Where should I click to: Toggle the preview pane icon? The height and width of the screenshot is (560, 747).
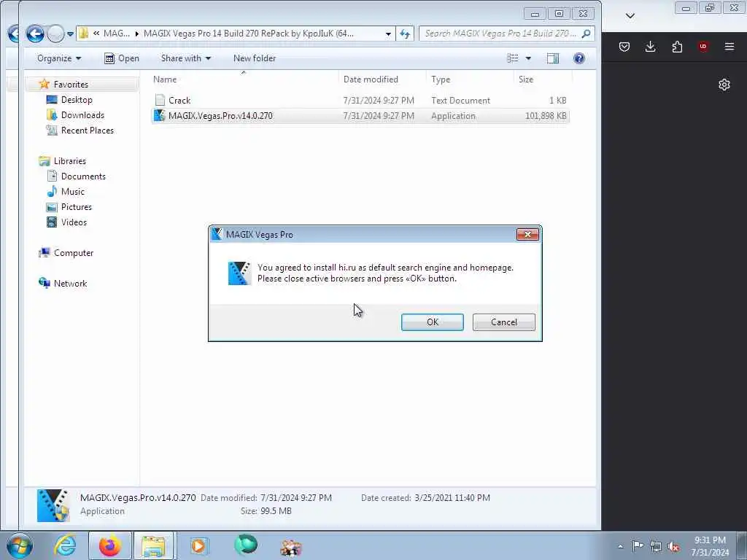[x=553, y=58]
